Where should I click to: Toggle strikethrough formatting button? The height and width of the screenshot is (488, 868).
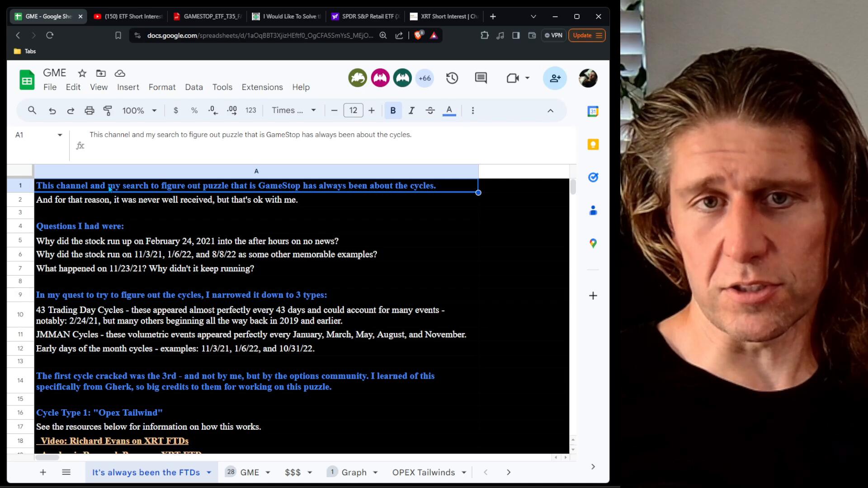430,111
